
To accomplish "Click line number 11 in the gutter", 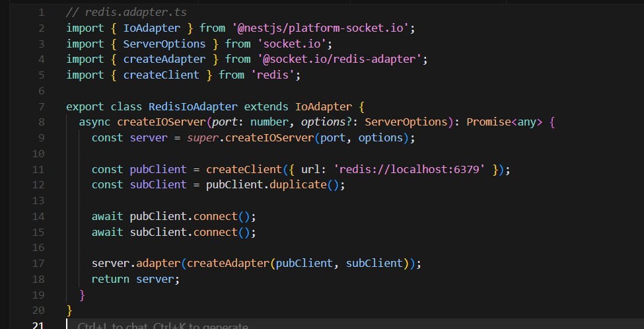I will point(38,170).
